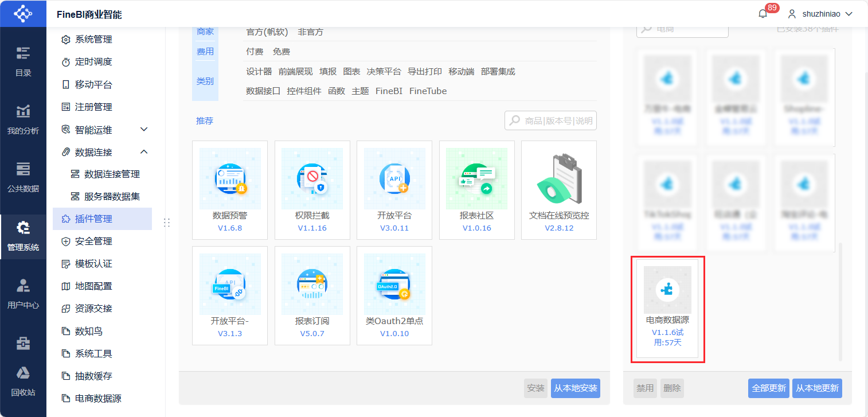Focus the installed plugins search box
Image resolution: width=868 pixels, height=417 pixels.
click(x=682, y=30)
